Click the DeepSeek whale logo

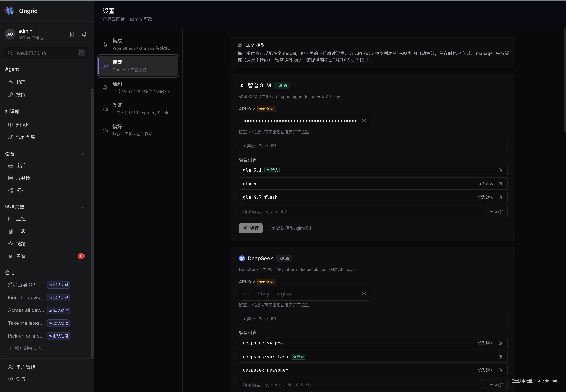pyautogui.click(x=242, y=258)
